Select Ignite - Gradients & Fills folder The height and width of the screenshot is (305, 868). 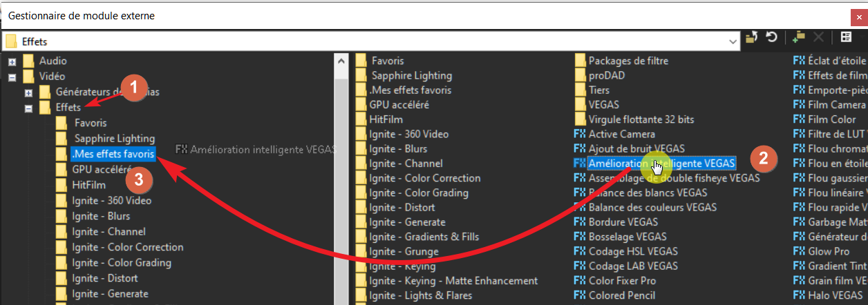click(x=424, y=237)
